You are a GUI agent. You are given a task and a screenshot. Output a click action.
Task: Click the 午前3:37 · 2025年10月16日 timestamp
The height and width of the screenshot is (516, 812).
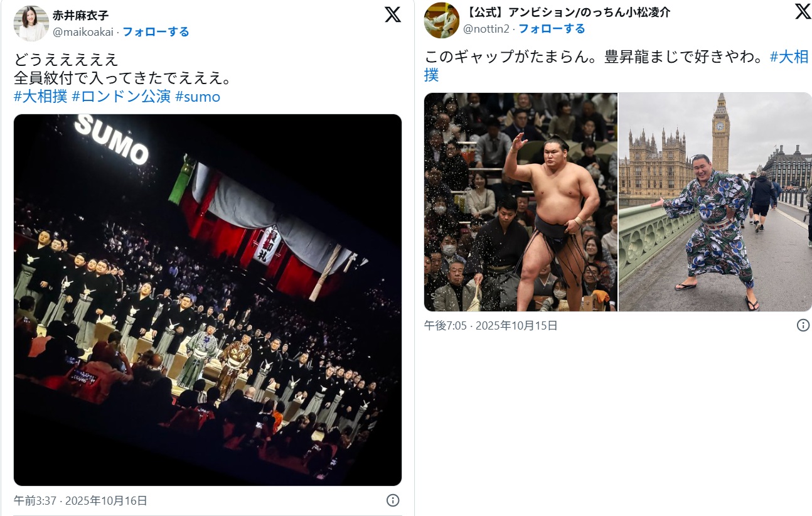(80, 500)
